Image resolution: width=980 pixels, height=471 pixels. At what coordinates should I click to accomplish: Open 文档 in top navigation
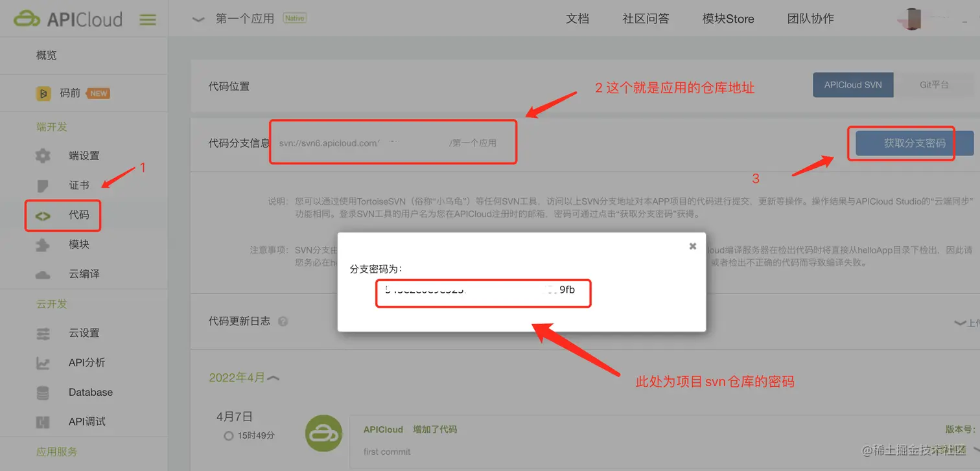pos(577,19)
